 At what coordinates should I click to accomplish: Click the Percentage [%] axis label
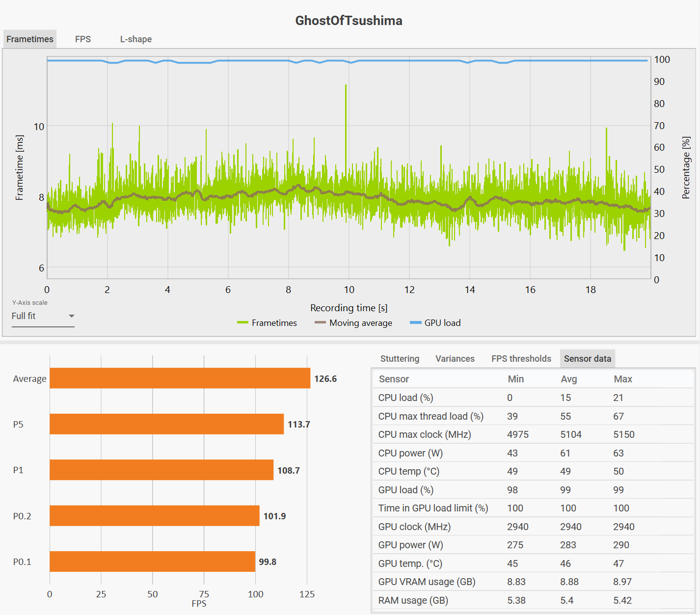(x=686, y=167)
